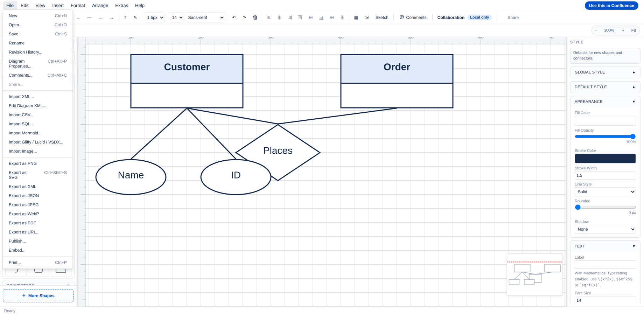Open the Shadow None dropdown

[x=605, y=229]
